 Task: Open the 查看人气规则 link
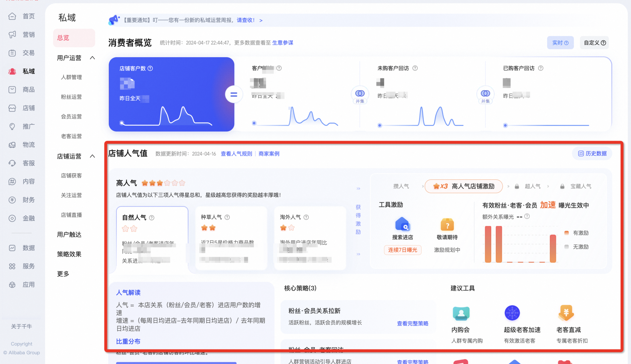coord(237,154)
